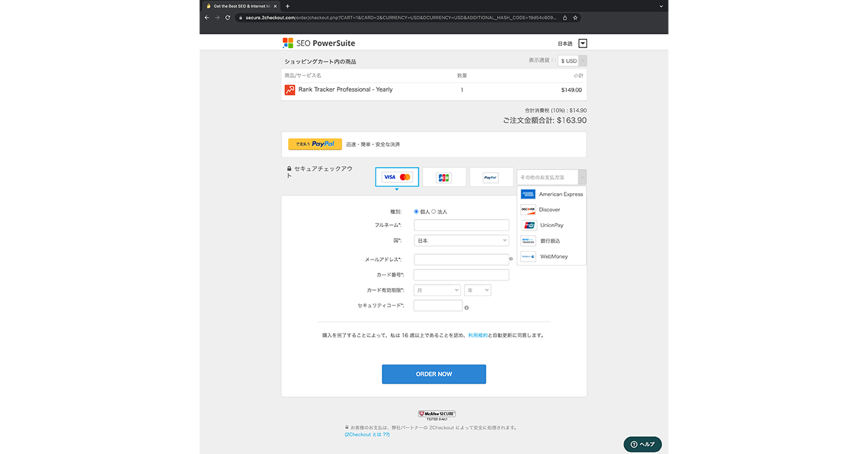Image resolution: width=868 pixels, height=454 pixels.
Task: Select the 個人 radio button
Action: 416,211
